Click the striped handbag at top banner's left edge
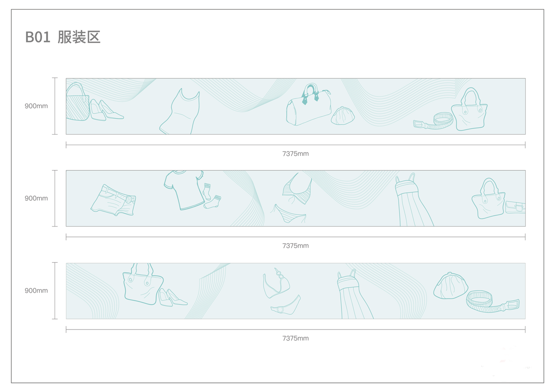Image resolution: width=555 pixels, height=392 pixels. (77, 102)
